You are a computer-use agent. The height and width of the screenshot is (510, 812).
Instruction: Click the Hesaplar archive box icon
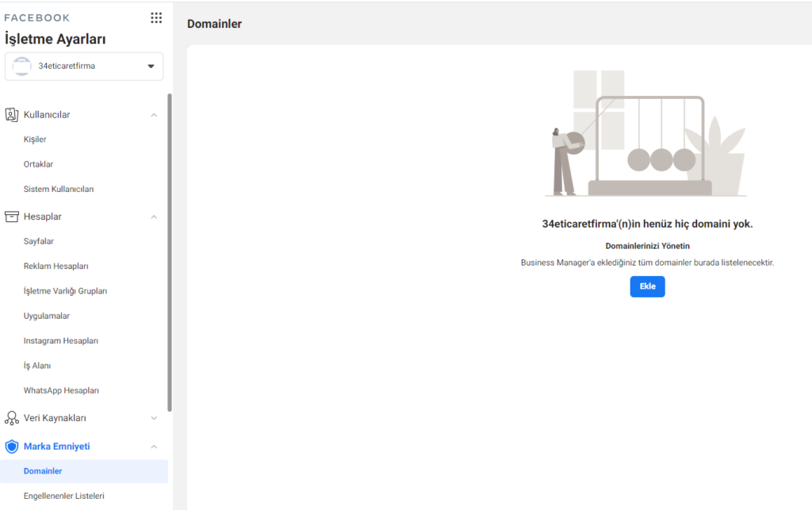[x=11, y=217]
